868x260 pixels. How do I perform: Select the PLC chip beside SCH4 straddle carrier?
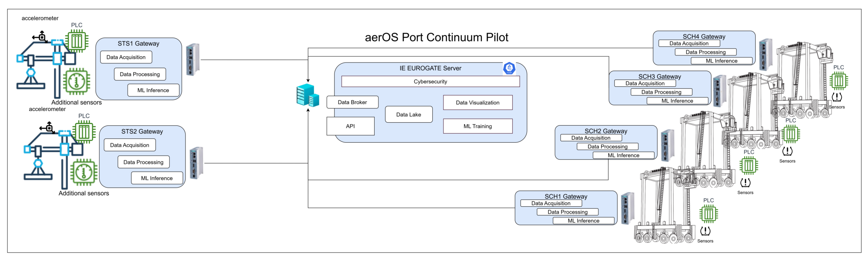click(x=838, y=81)
